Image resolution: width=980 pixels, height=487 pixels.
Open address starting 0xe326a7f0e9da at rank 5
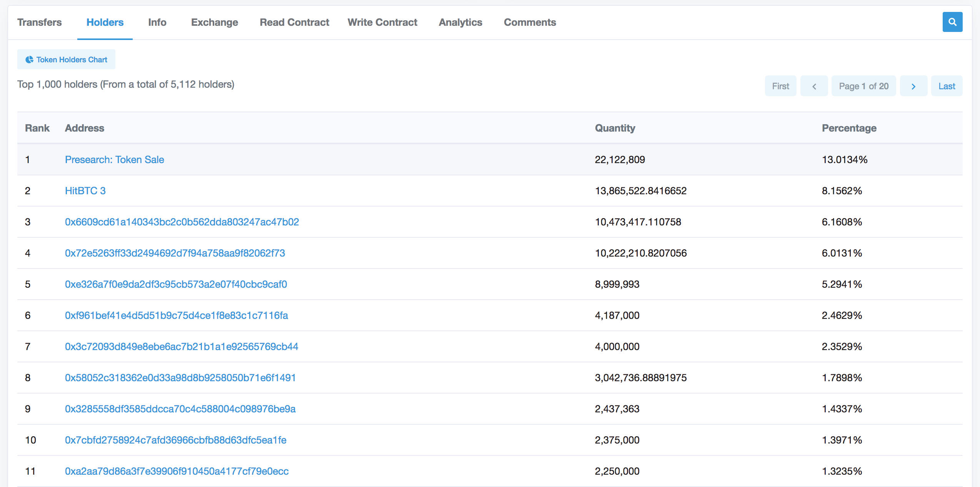tap(176, 284)
